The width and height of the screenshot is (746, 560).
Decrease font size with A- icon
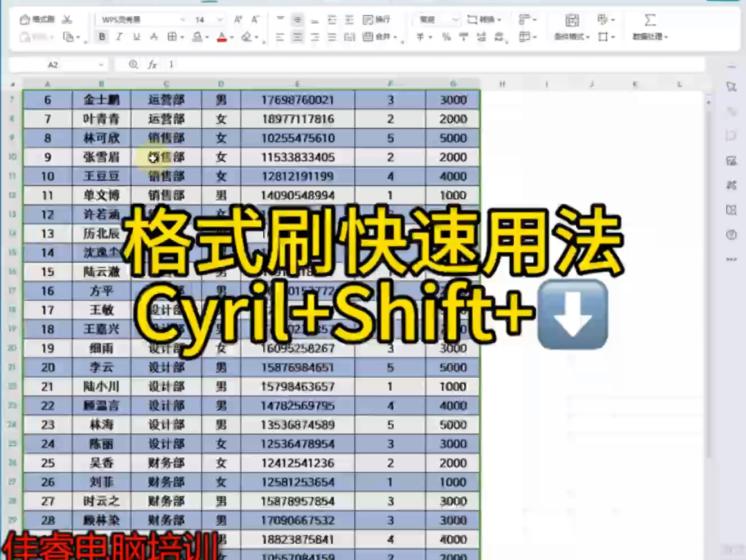[x=255, y=20]
